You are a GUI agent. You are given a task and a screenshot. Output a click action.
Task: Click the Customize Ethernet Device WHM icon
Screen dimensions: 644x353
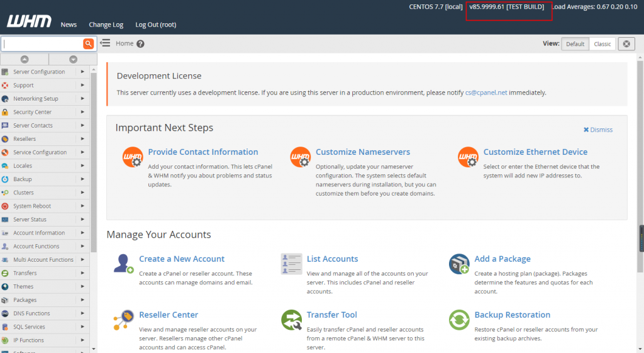[x=468, y=157]
